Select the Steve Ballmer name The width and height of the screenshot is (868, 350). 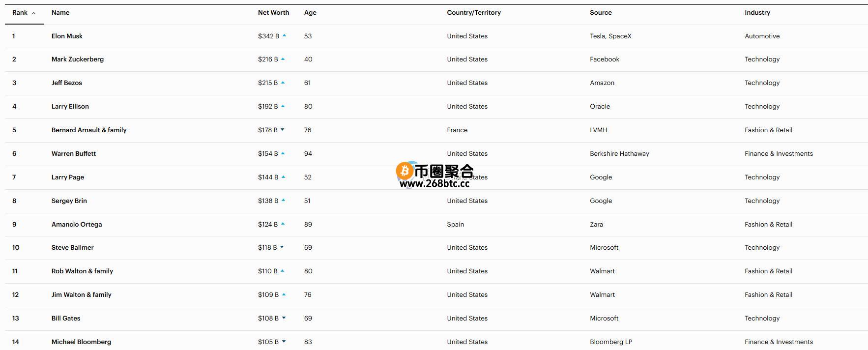coord(73,248)
